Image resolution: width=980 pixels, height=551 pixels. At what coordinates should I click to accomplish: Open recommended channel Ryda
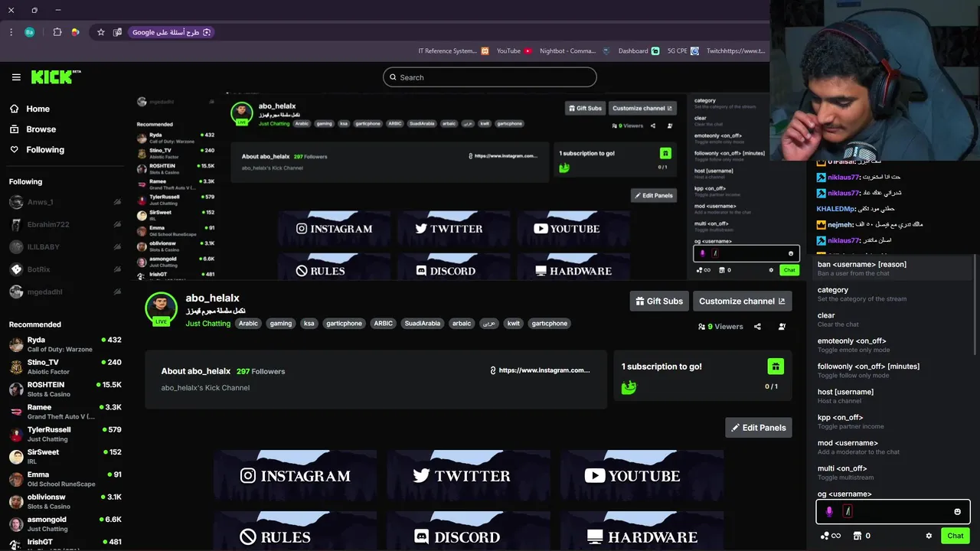click(x=65, y=344)
